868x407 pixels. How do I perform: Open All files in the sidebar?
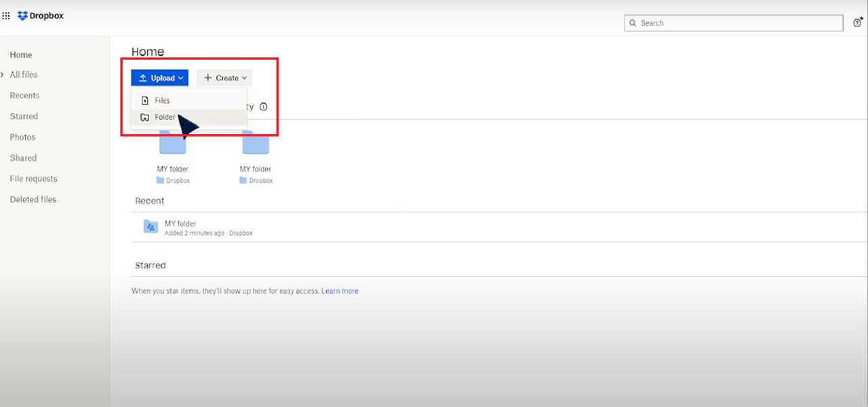point(24,75)
